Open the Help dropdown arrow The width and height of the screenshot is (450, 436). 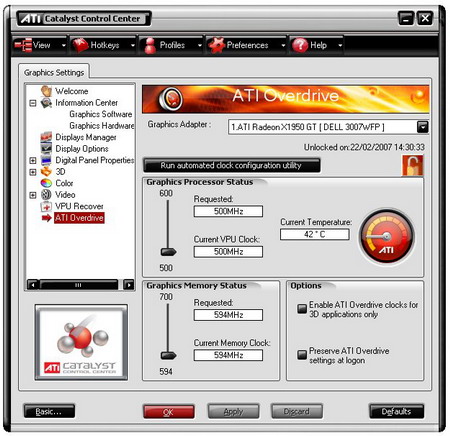pos(340,45)
